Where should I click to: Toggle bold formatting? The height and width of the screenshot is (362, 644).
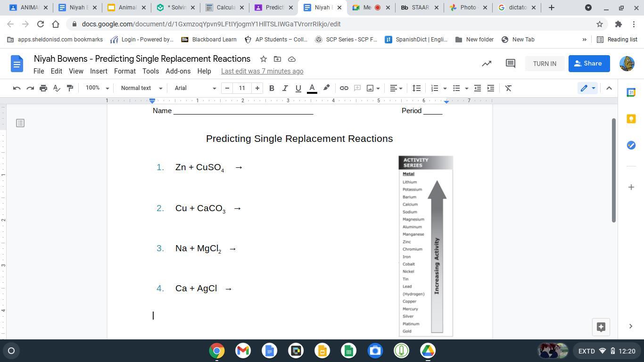(272, 88)
